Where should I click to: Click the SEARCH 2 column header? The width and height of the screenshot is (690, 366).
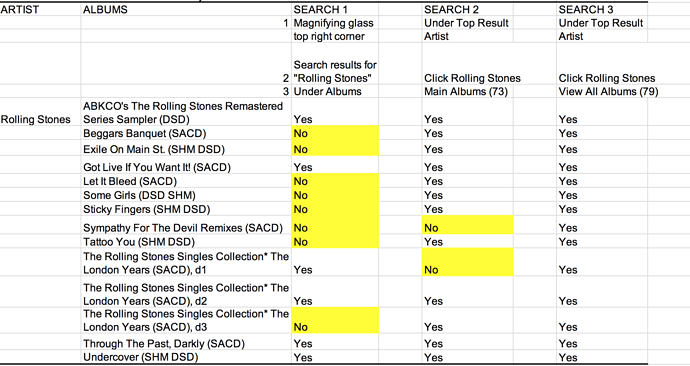467,9
